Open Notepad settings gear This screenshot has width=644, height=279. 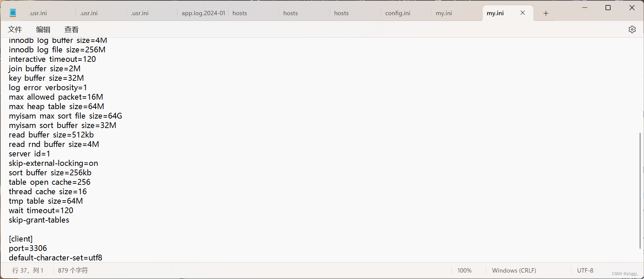(632, 29)
